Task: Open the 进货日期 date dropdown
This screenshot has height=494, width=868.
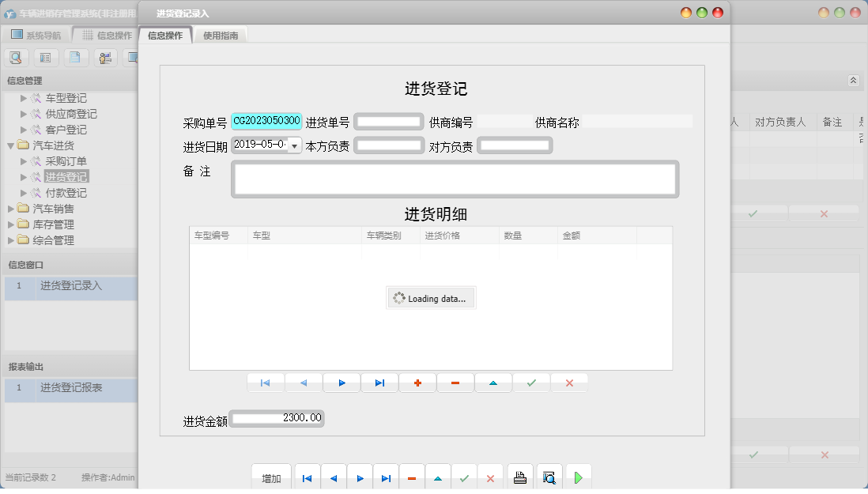Action: click(x=292, y=146)
